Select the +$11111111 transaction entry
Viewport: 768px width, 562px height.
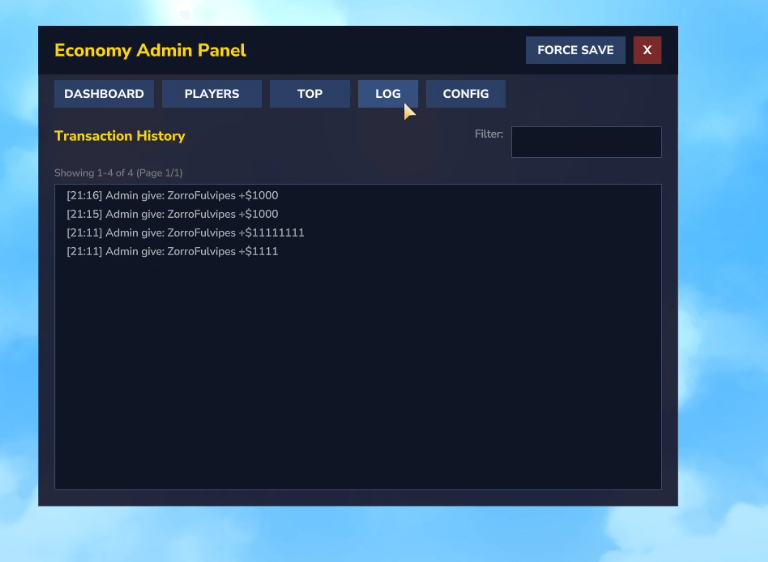[185, 233]
